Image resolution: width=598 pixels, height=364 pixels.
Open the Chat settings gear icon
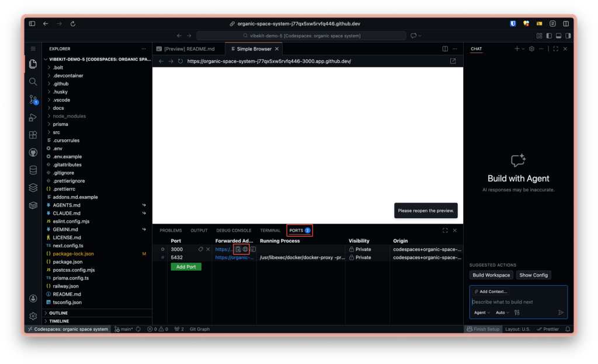pyautogui.click(x=531, y=49)
